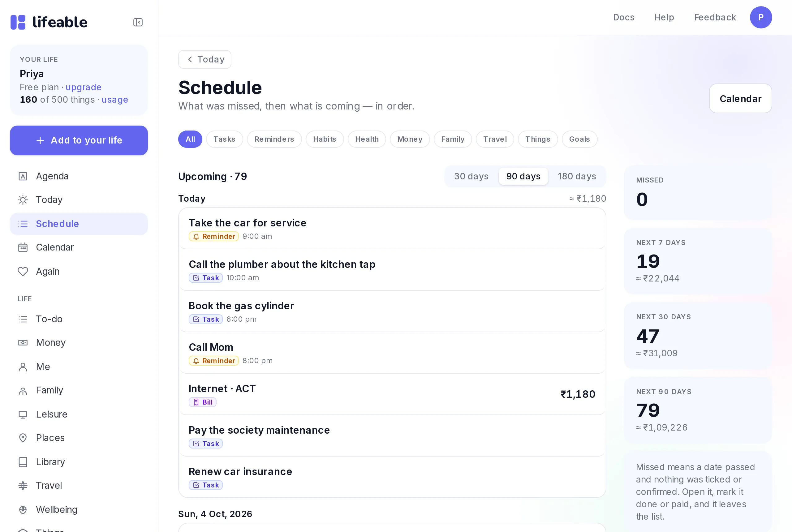Click the Places pin icon
Viewport: 792px width, 532px height.
(23, 438)
